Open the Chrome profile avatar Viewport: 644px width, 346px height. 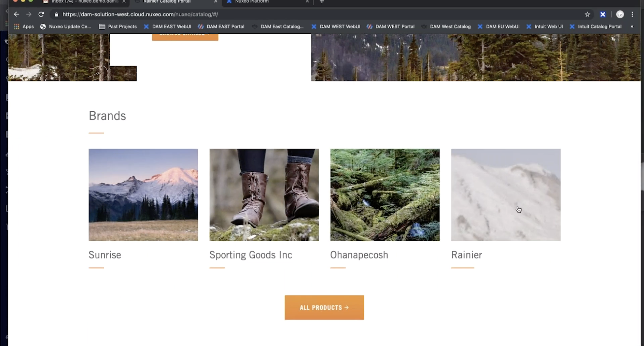[x=620, y=14]
